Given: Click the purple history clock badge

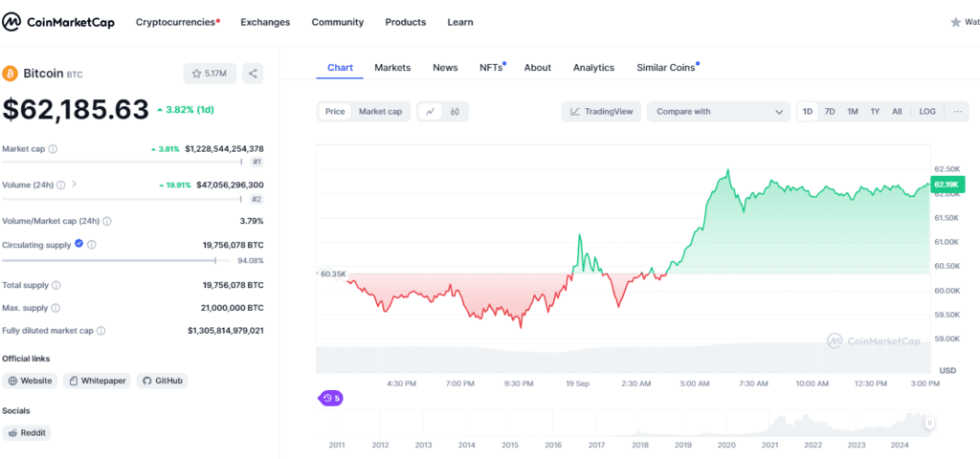Looking at the screenshot, I should click(x=331, y=398).
